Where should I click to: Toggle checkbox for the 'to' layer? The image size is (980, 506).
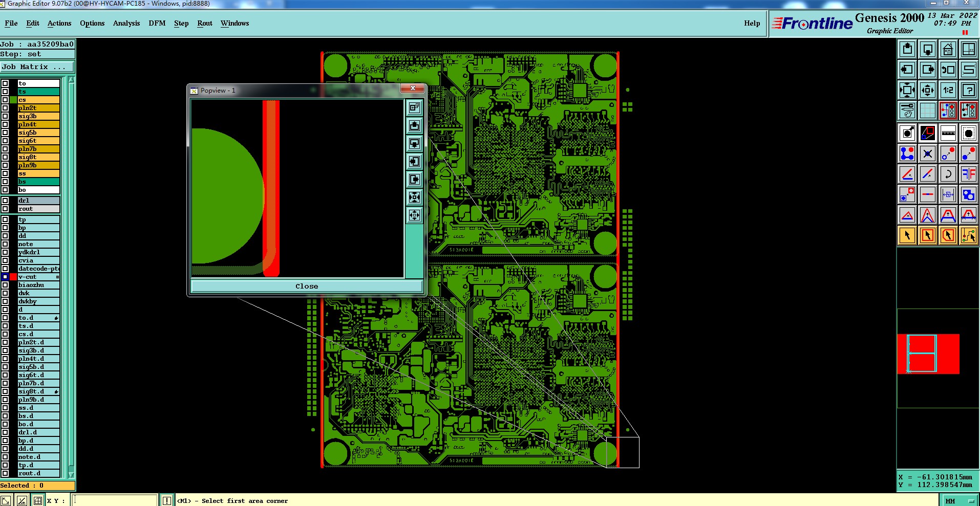point(5,83)
